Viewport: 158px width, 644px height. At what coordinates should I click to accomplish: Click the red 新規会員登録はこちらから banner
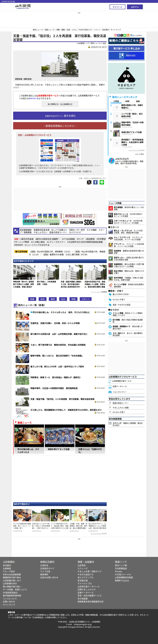click(x=60, y=126)
